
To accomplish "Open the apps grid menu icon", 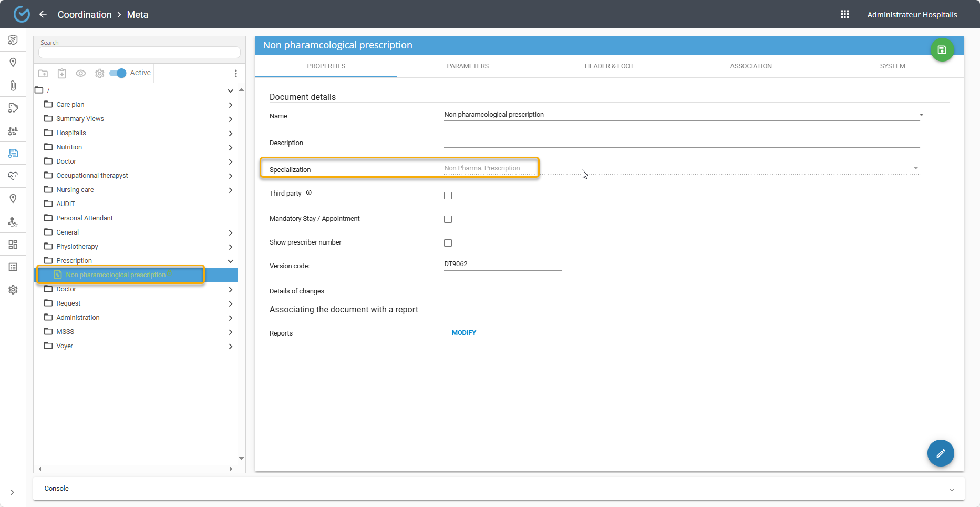I will click(x=844, y=14).
